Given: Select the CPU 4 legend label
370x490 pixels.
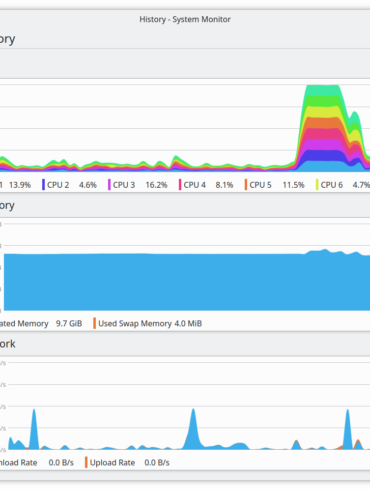Looking at the screenshot, I should pos(195,185).
